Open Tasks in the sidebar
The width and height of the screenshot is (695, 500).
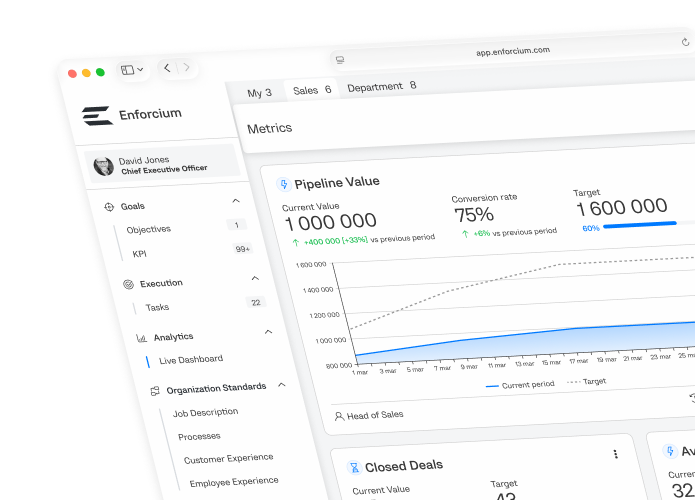click(x=157, y=307)
